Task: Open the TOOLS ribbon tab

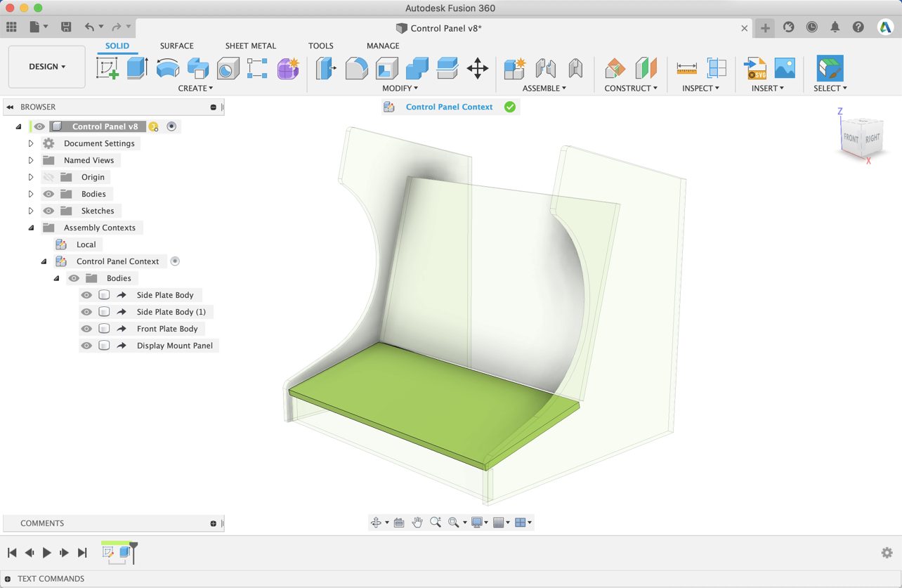Action: 321,46
